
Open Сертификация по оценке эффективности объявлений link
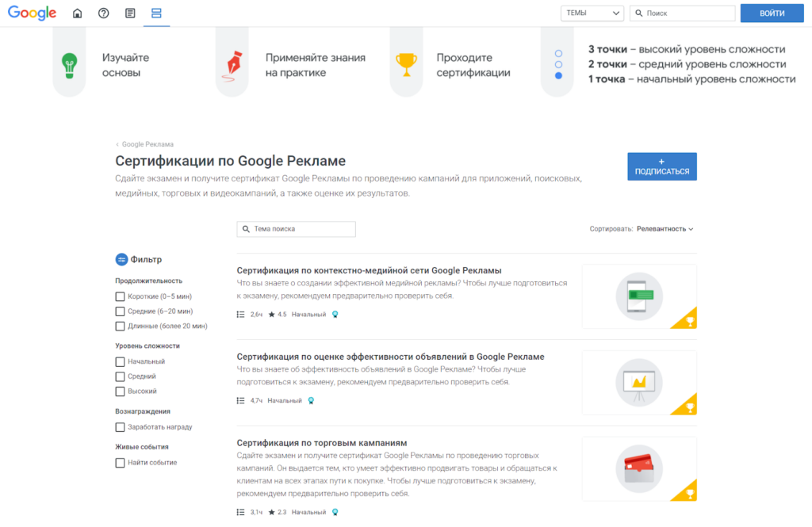(x=390, y=357)
